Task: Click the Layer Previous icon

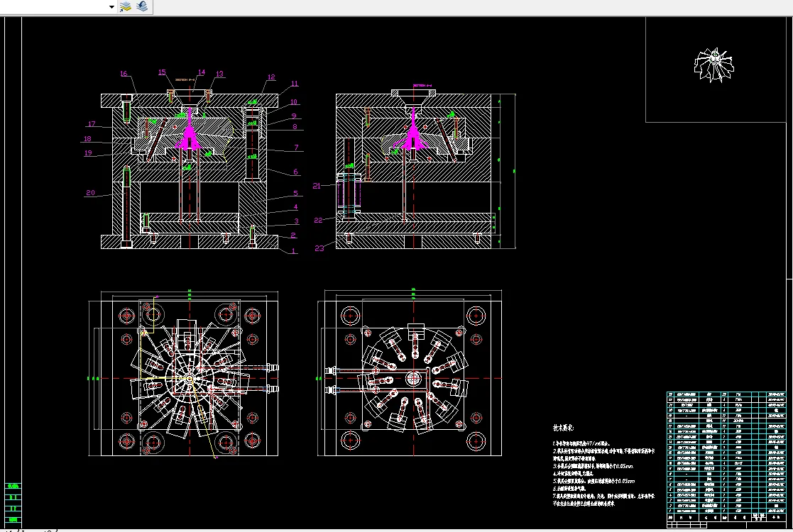Action: (x=142, y=6)
